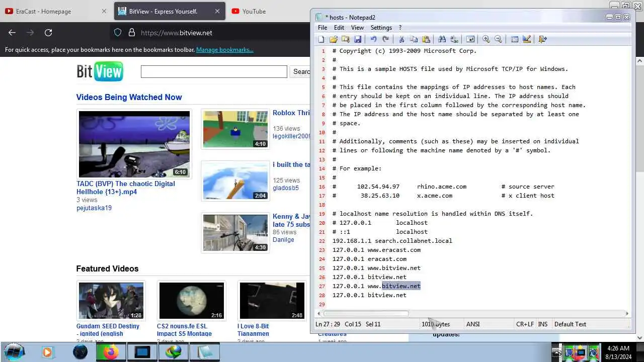
Task: Click the CR+LF line ending status entry
Action: coord(525,324)
